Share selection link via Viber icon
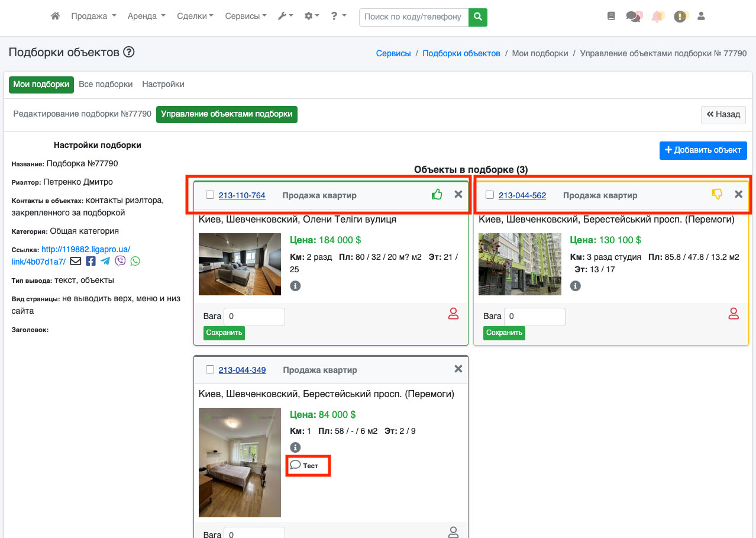The image size is (756, 538). tap(120, 261)
